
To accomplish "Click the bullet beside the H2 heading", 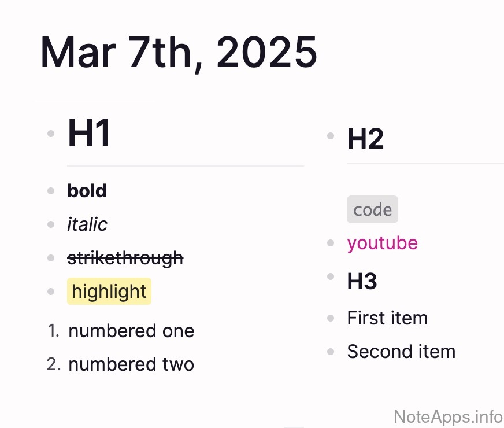I will [331, 136].
